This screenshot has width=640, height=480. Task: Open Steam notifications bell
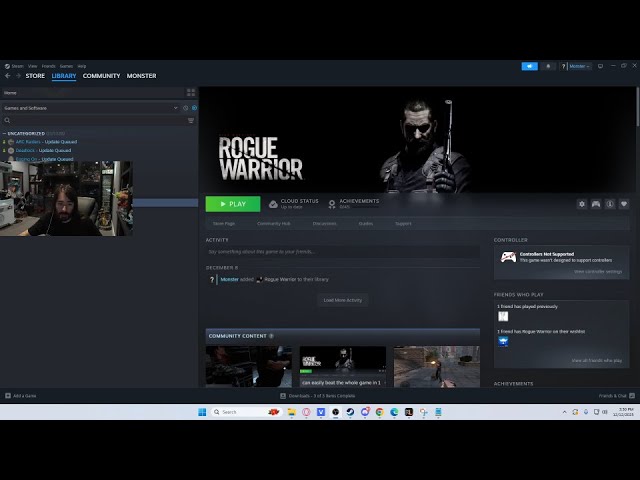[548, 66]
